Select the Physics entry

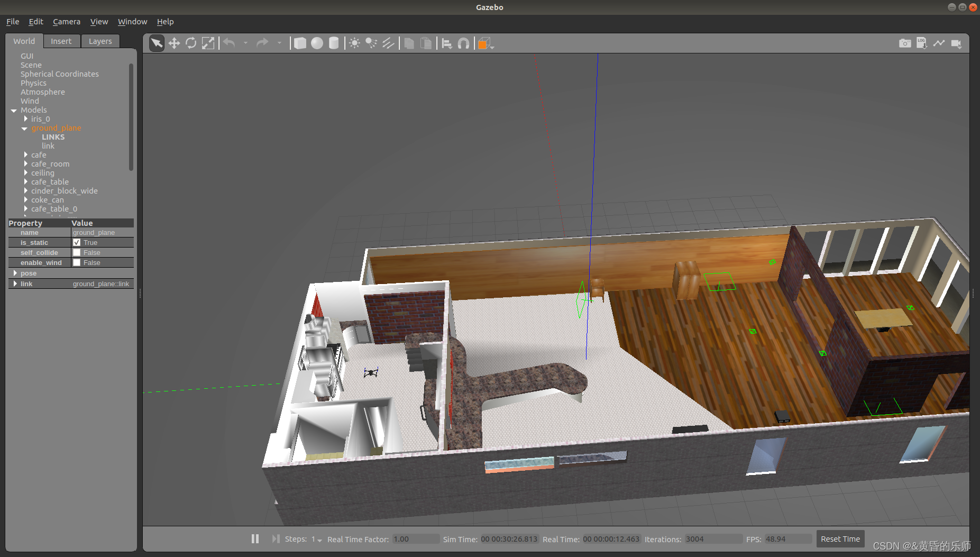pyautogui.click(x=33, y=83)
